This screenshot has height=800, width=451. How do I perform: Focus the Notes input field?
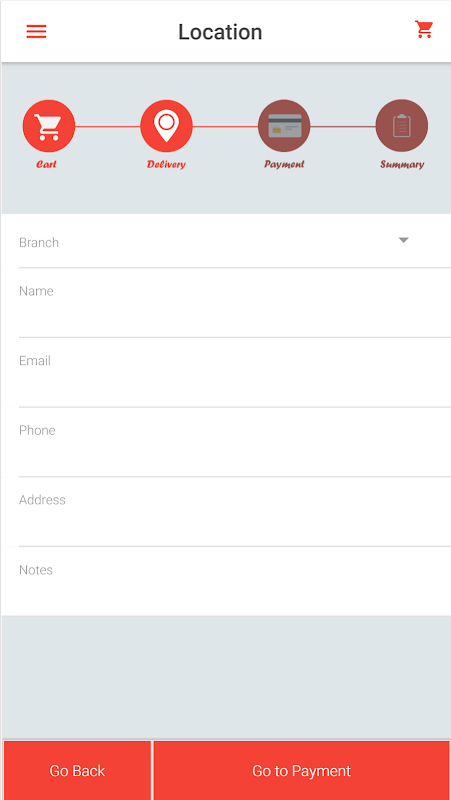(x=235, y=583)
